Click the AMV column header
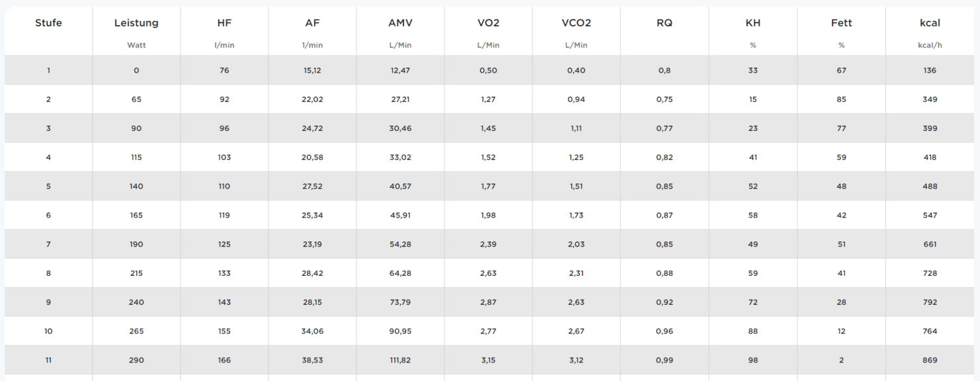The width and height of the screenshot is (980, 381). (400, 23)
